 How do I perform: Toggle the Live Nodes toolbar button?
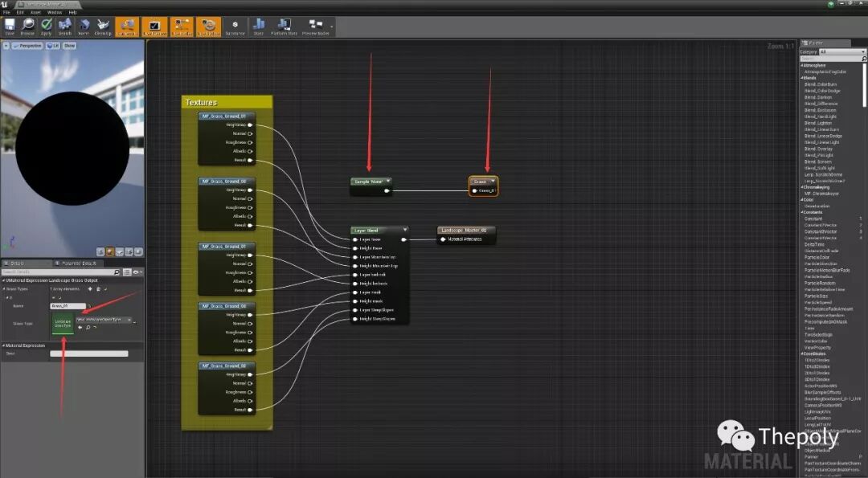coord(182,27)
